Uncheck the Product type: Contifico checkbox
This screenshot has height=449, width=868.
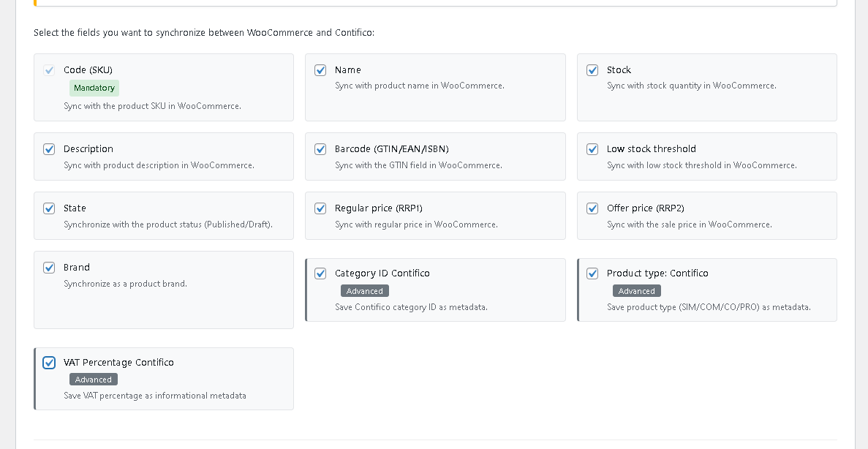click(x=592, y=273)
